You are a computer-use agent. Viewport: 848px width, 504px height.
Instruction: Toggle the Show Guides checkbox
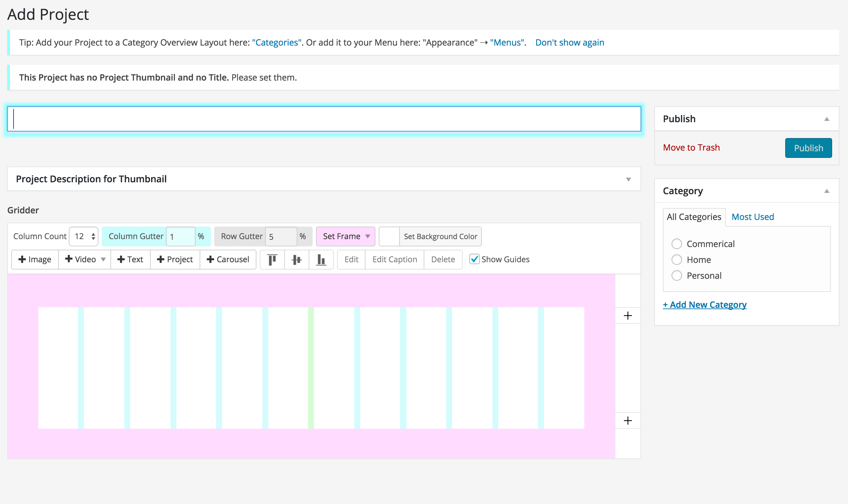pos(474,260)
